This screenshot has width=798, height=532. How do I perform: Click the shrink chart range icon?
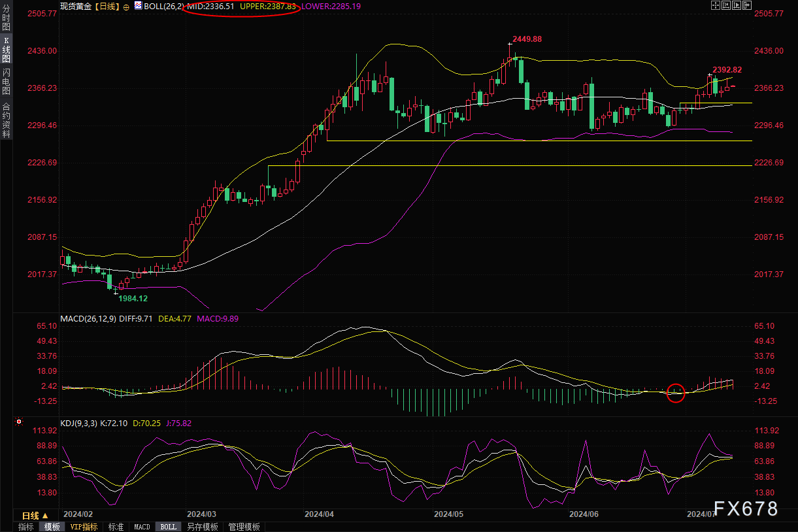click(x=726, y=5)
